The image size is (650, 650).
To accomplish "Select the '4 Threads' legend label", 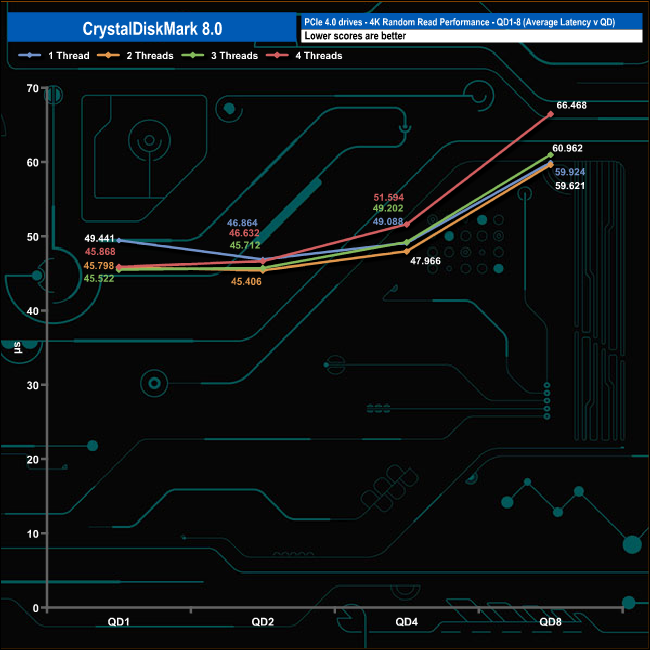I will [x=319, y=56].
